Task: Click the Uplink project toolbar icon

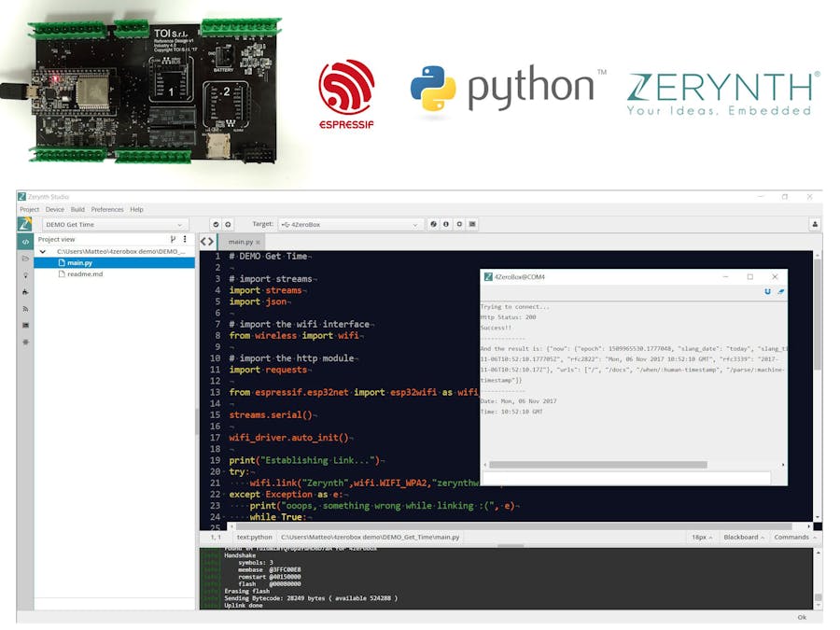Action: point(228,224)
